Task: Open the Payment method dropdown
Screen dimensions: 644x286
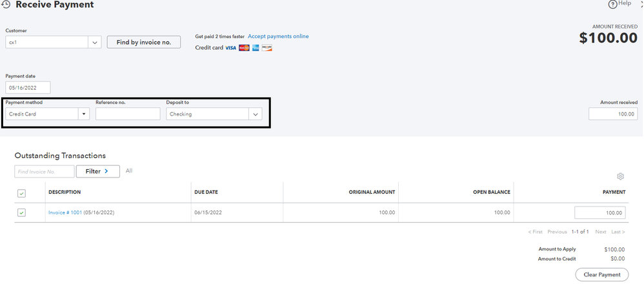Action: (x=83, y=114)
